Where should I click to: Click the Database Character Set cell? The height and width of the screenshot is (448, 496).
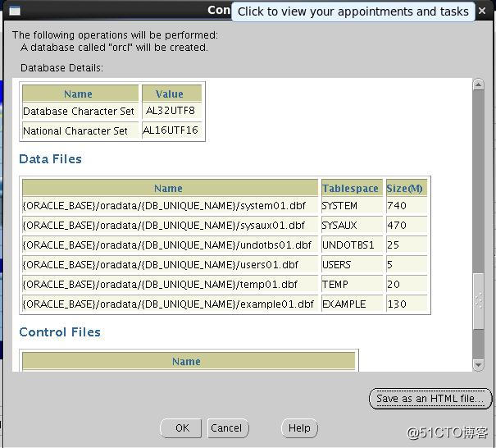(x=80, y=111)
